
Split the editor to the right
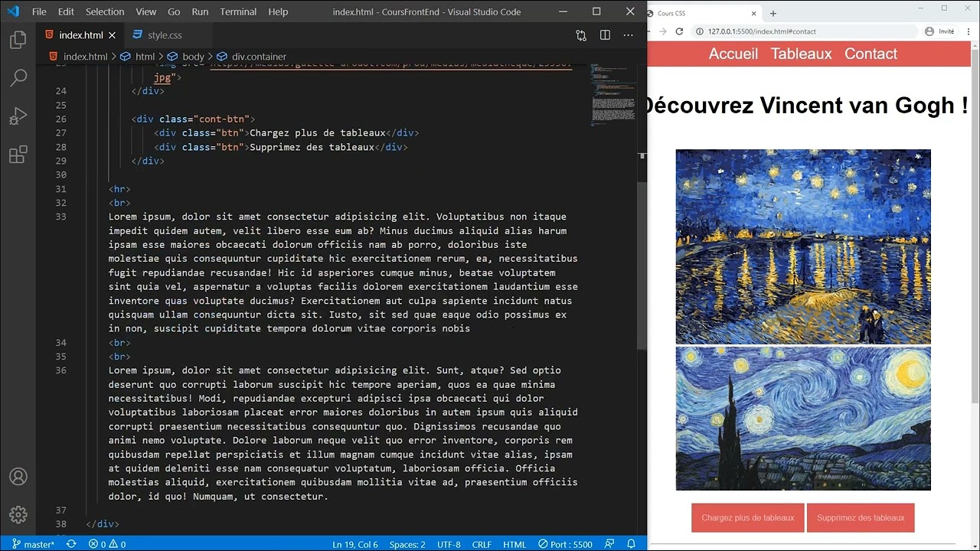(605, 35)
